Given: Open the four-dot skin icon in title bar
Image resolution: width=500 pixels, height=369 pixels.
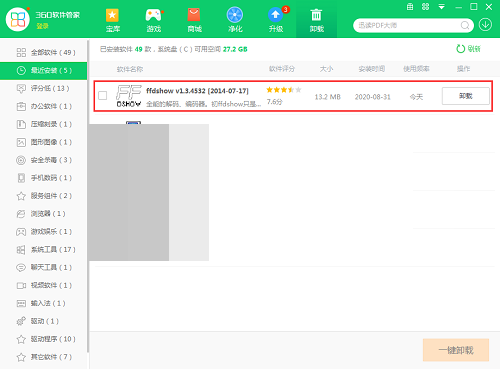Looking at the screenshot, I should coord(425,7).
